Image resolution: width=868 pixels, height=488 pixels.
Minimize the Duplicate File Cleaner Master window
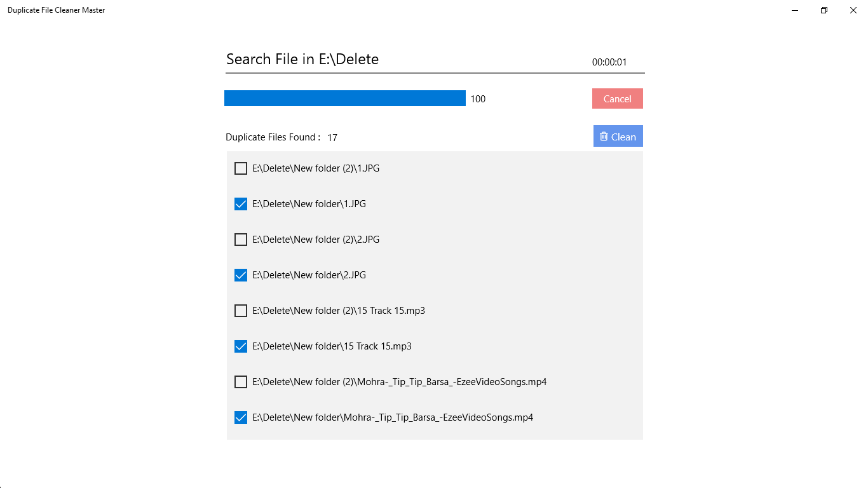tap(795, 10)
